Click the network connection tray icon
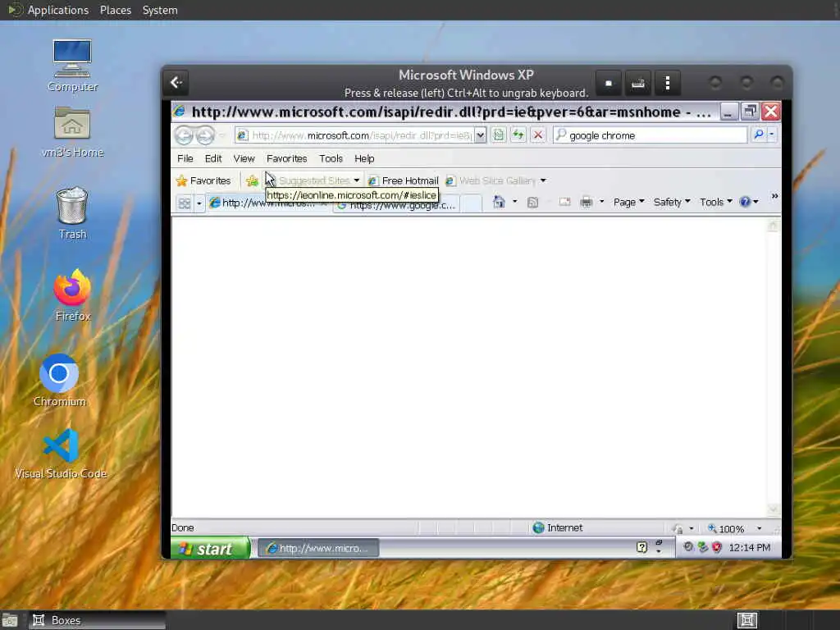The width and height of the screenshot is (840, 630). (x=703, y=547)
